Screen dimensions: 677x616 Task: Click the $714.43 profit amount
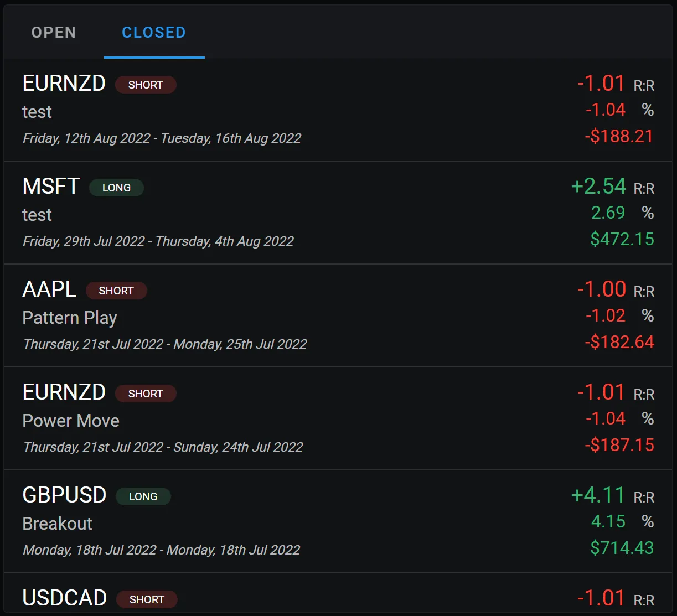click(622, 548)
